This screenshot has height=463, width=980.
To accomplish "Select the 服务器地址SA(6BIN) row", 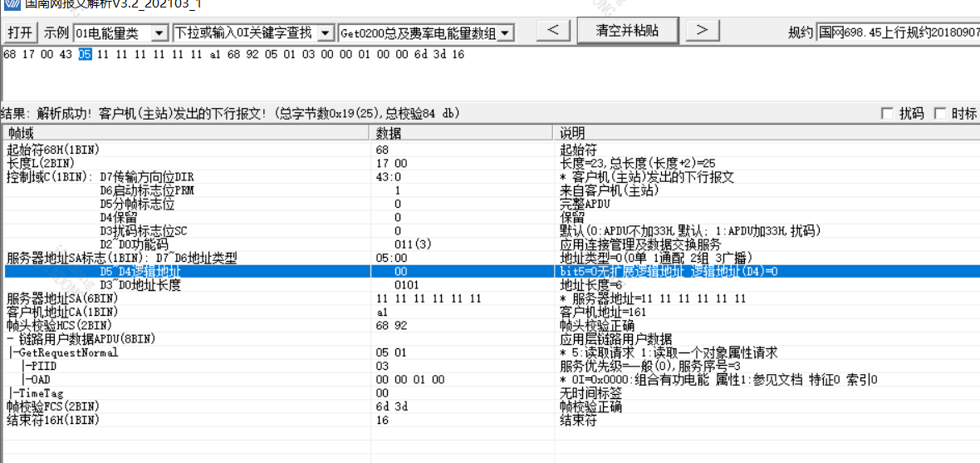I will click(x=490, y=298).
